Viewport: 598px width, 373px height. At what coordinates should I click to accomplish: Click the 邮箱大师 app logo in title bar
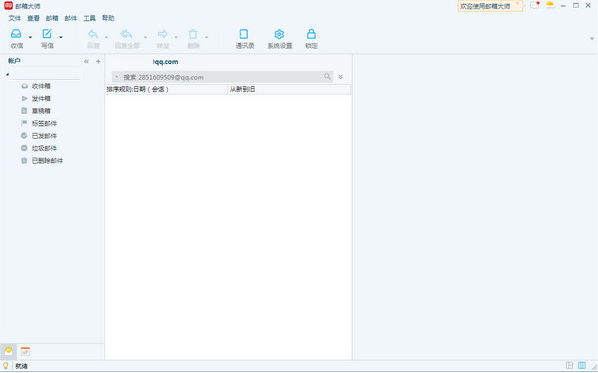[8, 5]
